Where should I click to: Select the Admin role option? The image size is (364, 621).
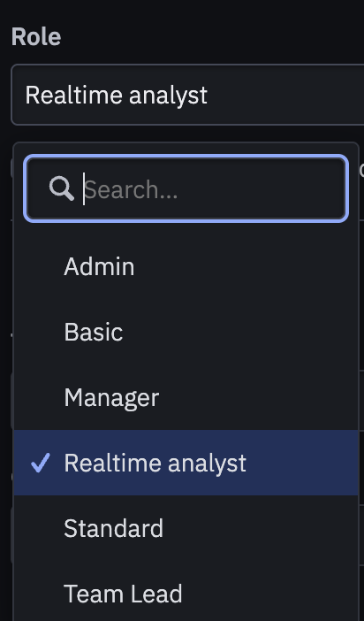point(186,266)
